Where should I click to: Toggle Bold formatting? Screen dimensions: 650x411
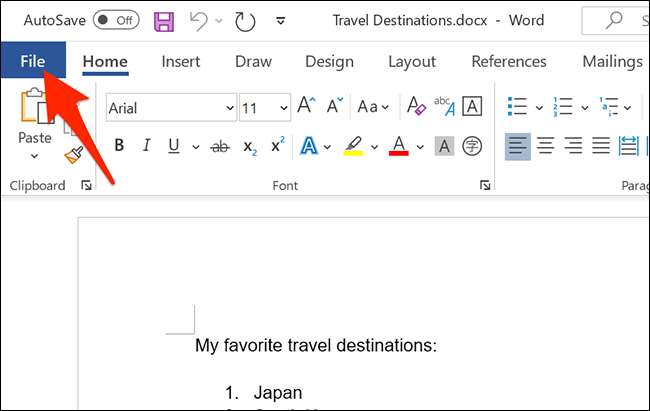(119, 146)
